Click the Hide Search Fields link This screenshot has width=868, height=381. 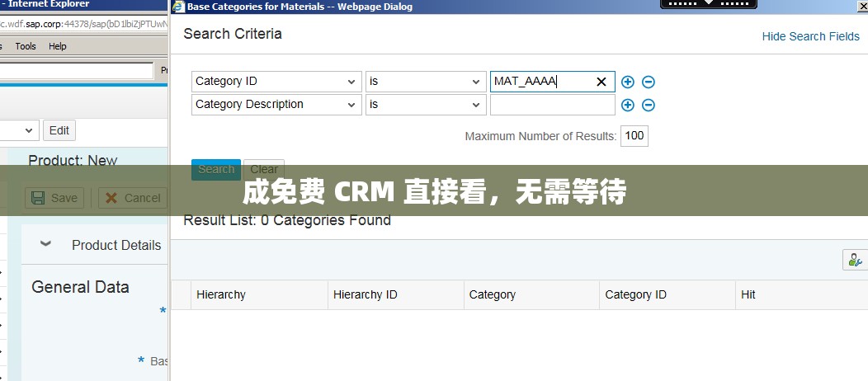[810, 36]
